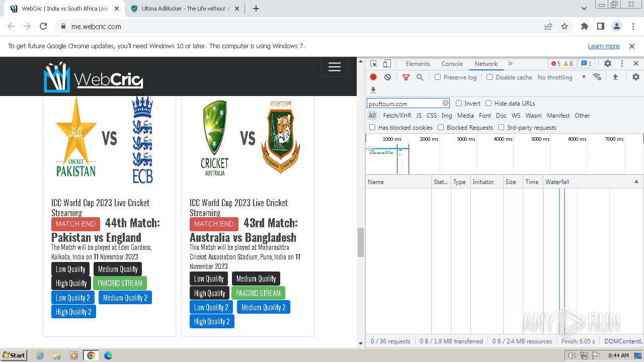Bookmark this tab with the star icon

click(x=565, y=27)
